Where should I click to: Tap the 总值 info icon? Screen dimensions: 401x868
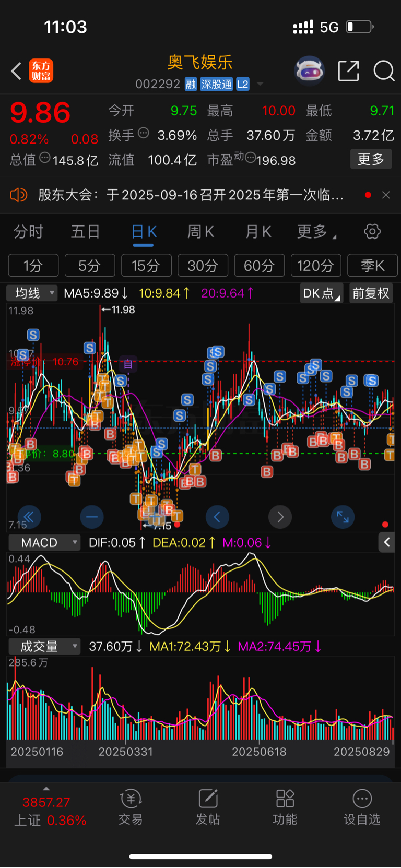45,158
